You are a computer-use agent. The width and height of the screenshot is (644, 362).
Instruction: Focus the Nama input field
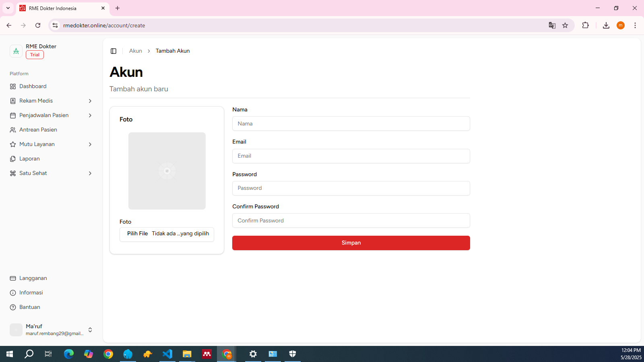pos(351,124)
